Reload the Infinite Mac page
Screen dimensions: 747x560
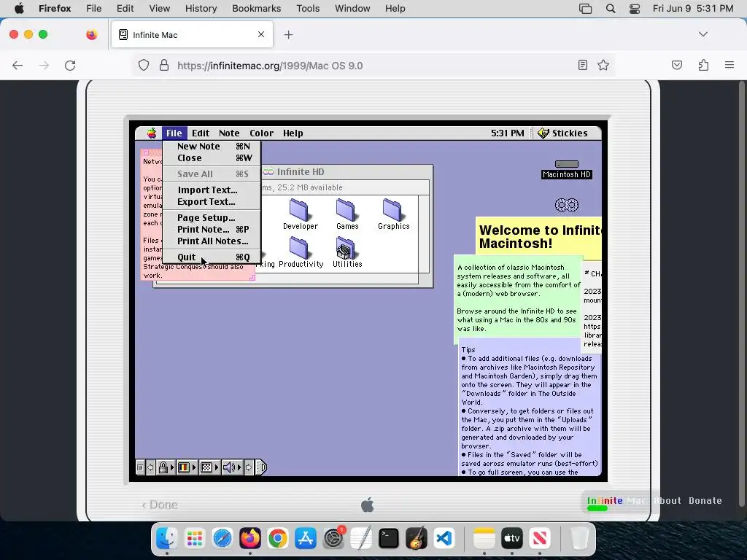pyautogui.click(x=70, y=65)
